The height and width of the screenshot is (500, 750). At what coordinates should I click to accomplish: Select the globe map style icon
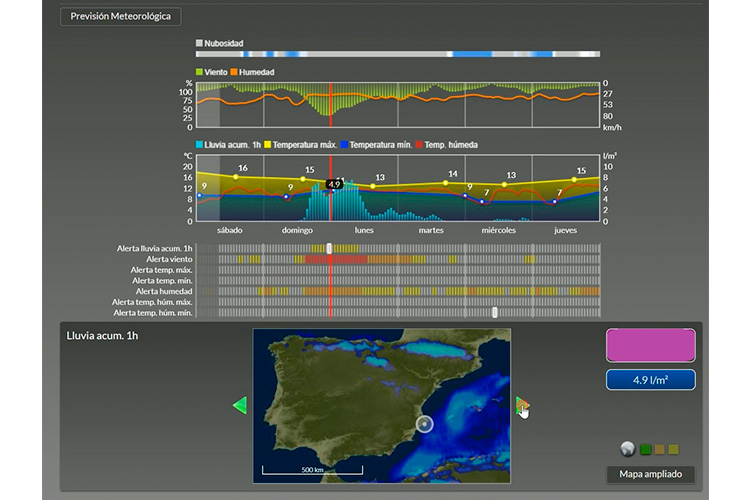click(x=627, y=449)
